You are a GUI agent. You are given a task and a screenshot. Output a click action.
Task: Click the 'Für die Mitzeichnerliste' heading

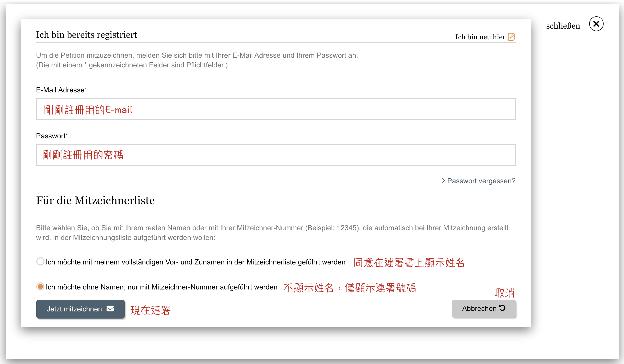(x=95, y=200)
